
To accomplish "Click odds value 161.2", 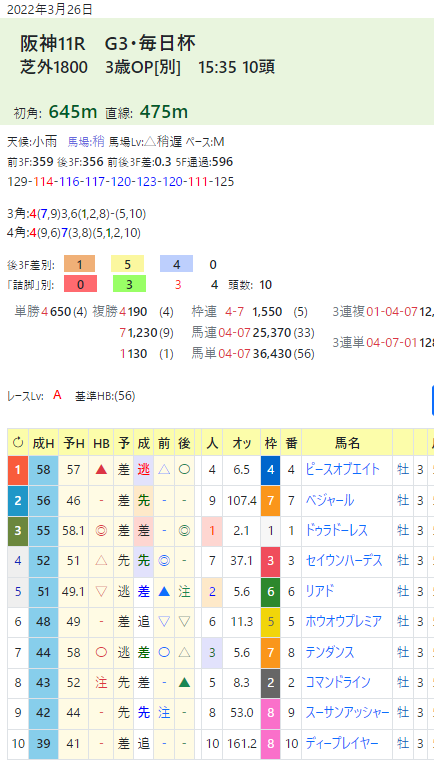I will [241, 743].
